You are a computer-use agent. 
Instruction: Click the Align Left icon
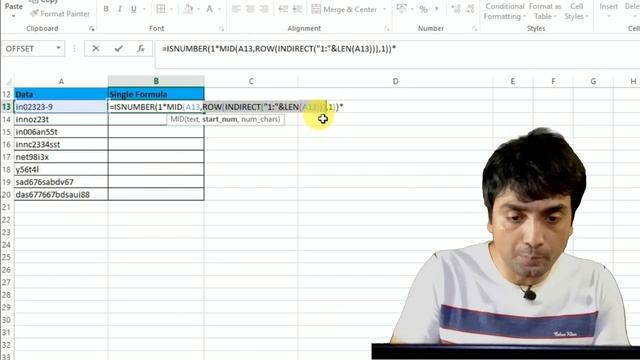tap(236, 9)
